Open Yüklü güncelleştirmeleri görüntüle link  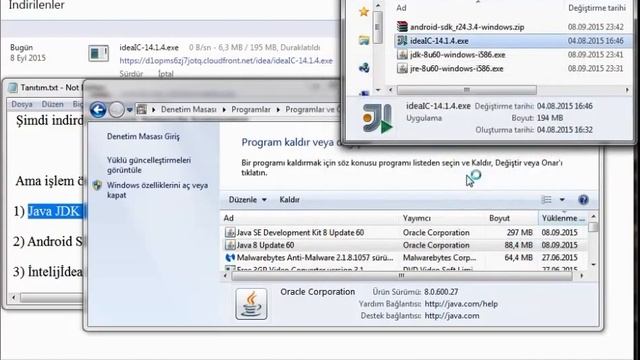[149, 165]
